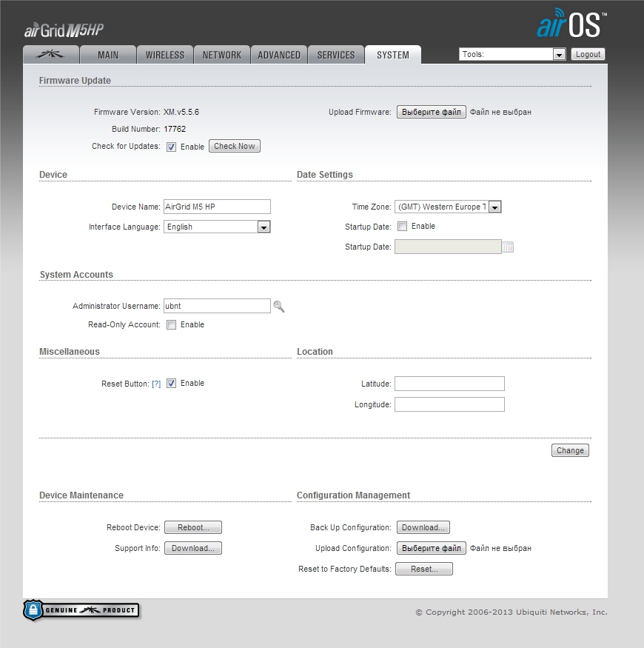Click the key icon to change password
Image resolution: width=644 pixels, height=648 pixels.
click(279, 307)
